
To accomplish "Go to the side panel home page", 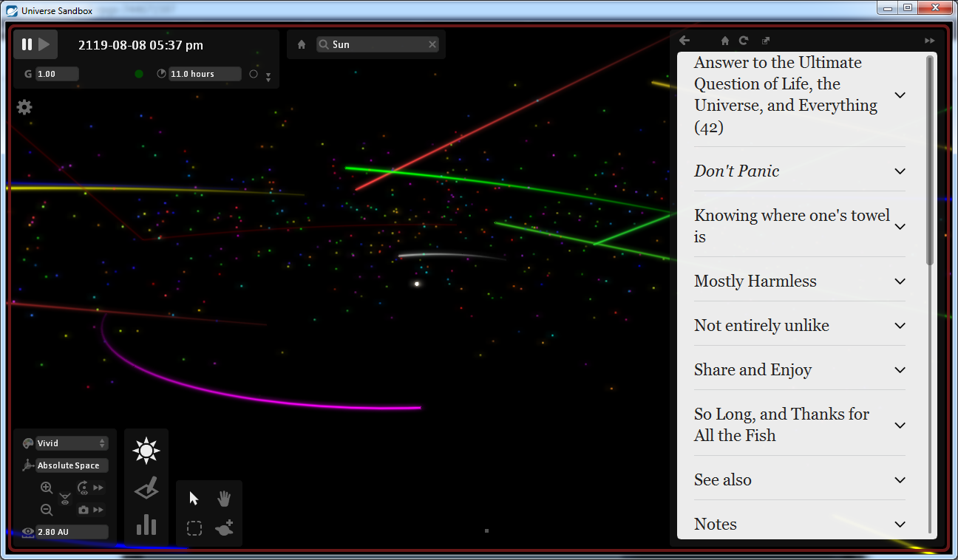I will (725, 41).
